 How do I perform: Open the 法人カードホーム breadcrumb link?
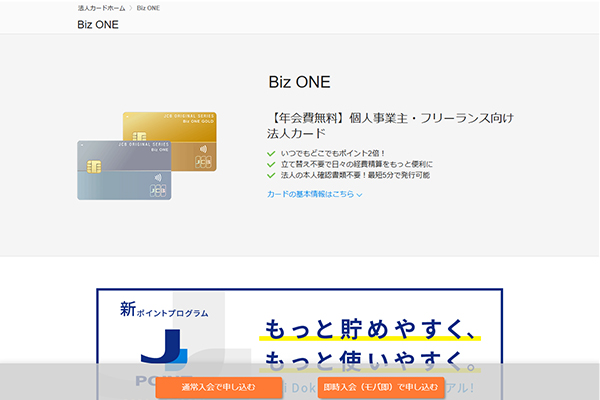(101, 8)
